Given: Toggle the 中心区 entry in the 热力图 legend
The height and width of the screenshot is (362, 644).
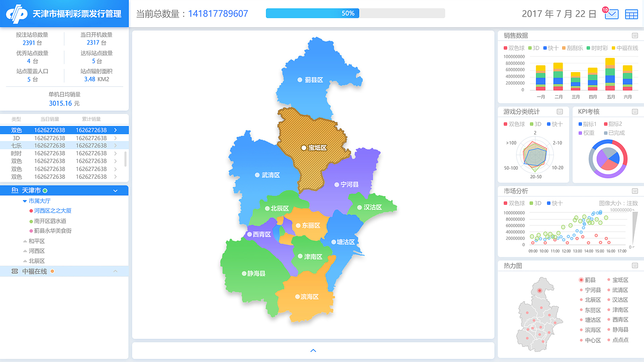Looking at the screenshot, I should tap(590, 340).
